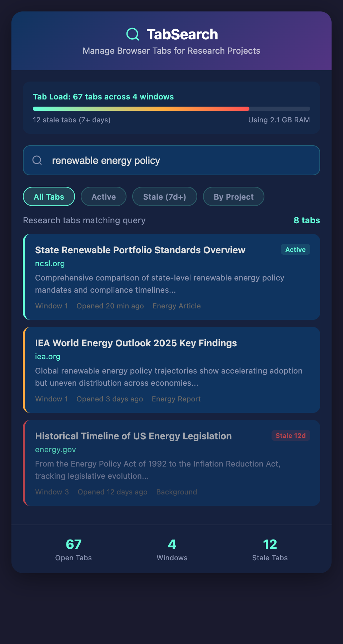This screenshot has height=644, width=343.
Task: Click the Active status badge
Action: [x=295, y=250]
